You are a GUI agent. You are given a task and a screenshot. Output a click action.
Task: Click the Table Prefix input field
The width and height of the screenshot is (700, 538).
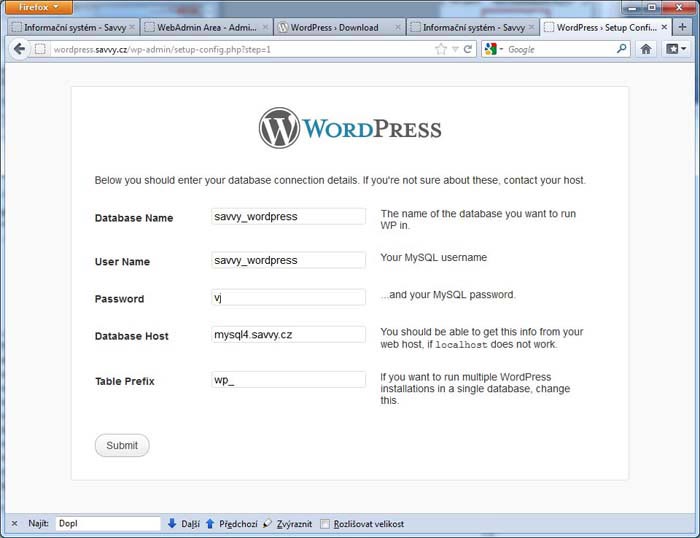pos(288,380)
